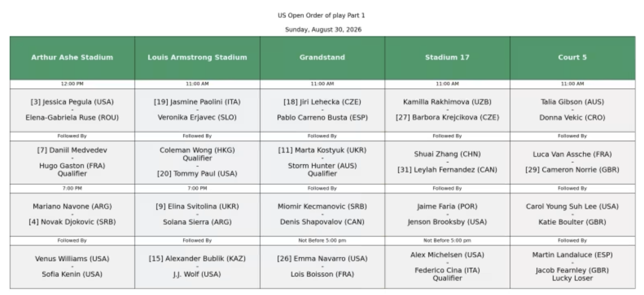644x295 pixels.
Task: Select the Emma Navarro vs Lois Boisson match
Action: pyautogui.click(x=322, y=266)
